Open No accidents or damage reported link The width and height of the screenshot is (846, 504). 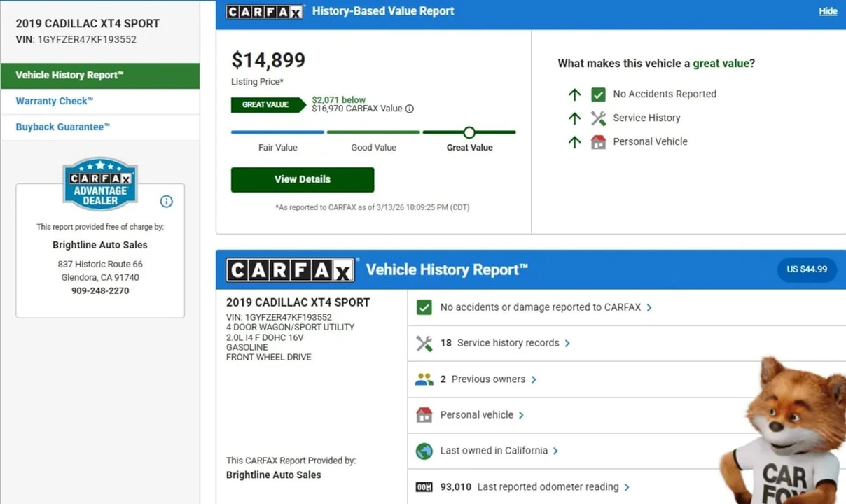(540, 307)
